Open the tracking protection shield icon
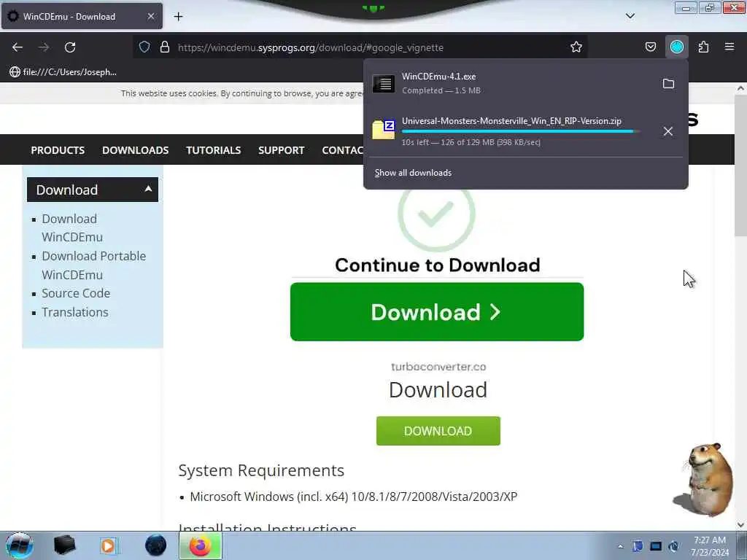 pos(144,47)
